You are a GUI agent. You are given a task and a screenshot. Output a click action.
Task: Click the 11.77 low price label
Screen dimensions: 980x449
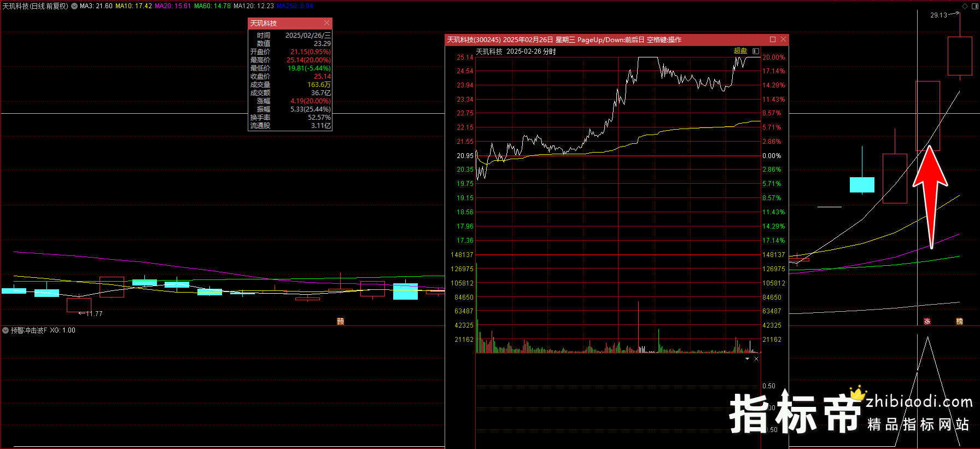click(94, 314)
